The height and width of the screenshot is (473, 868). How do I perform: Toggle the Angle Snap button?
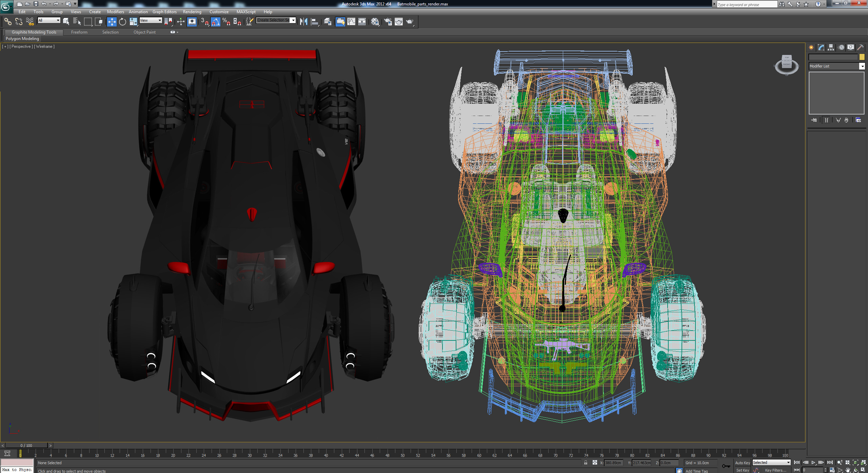pos(215,22)
